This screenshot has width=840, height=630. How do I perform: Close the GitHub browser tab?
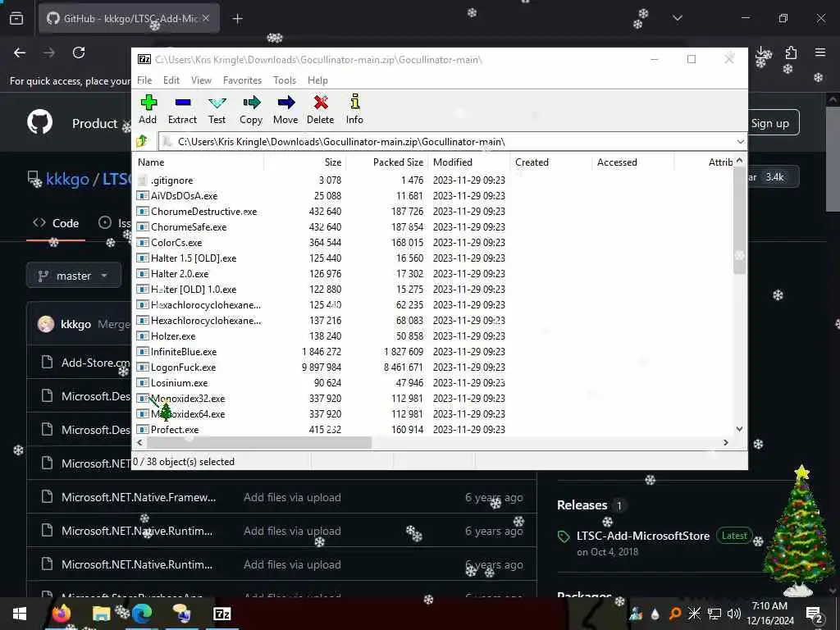(206, 18)
